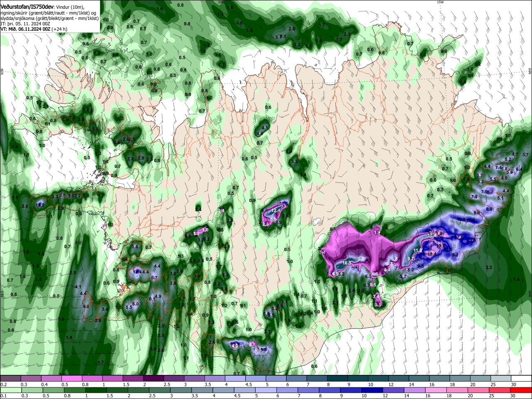Click the Veðurstofan/IS750dev title text
The width and height of the screenshot is (532, 399).
[27, 7]
